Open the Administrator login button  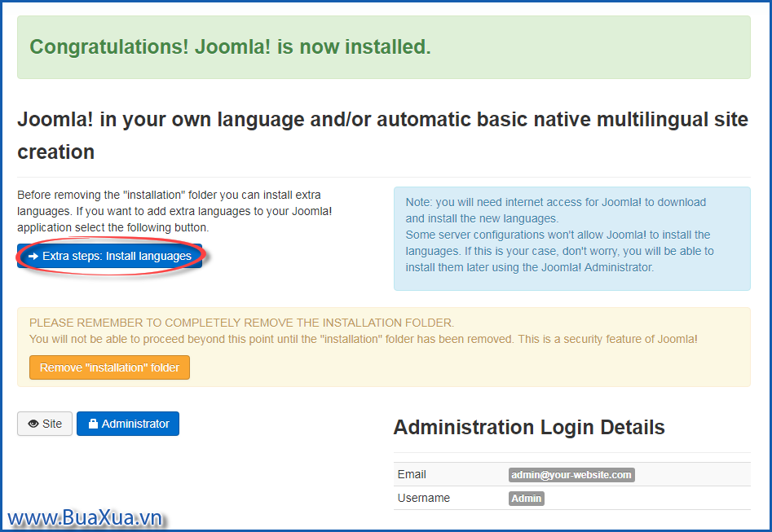tap(128, 424)
